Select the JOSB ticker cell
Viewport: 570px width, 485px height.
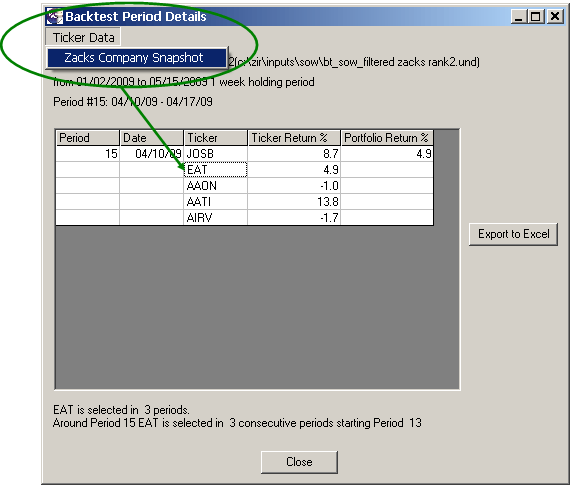tap(216, 154)
